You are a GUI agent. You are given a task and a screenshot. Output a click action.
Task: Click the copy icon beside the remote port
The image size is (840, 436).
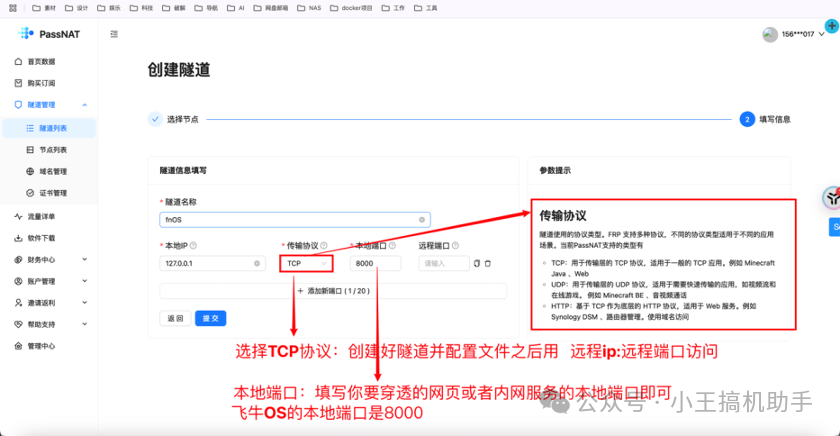[477, 263]
